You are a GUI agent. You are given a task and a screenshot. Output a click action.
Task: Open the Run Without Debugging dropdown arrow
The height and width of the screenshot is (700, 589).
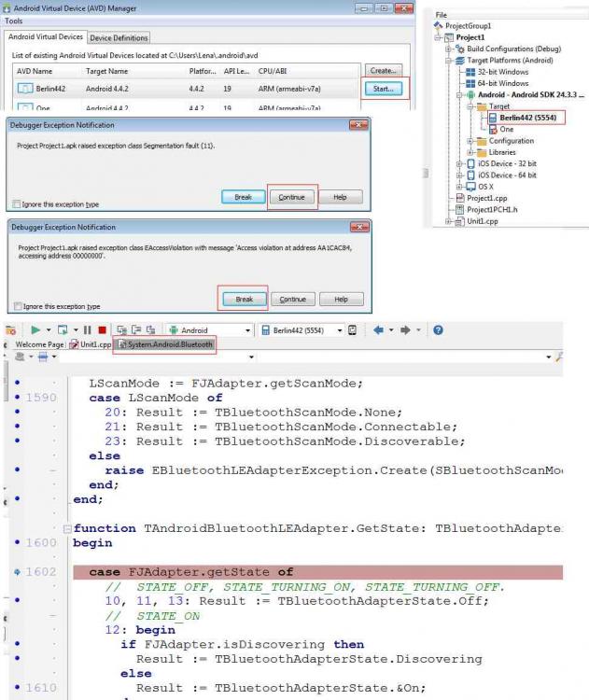tap(76, 329)
